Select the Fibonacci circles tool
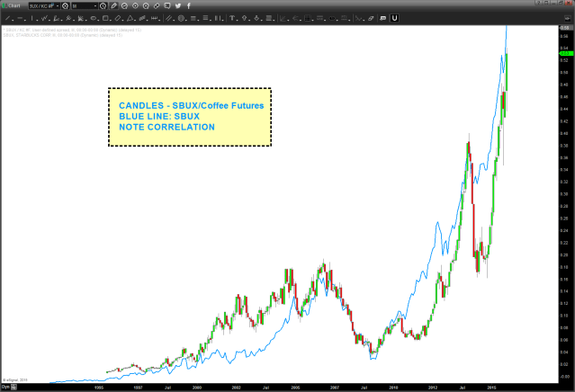The width and height of the screenshot is (575, 392). click(x=181, y=18)
